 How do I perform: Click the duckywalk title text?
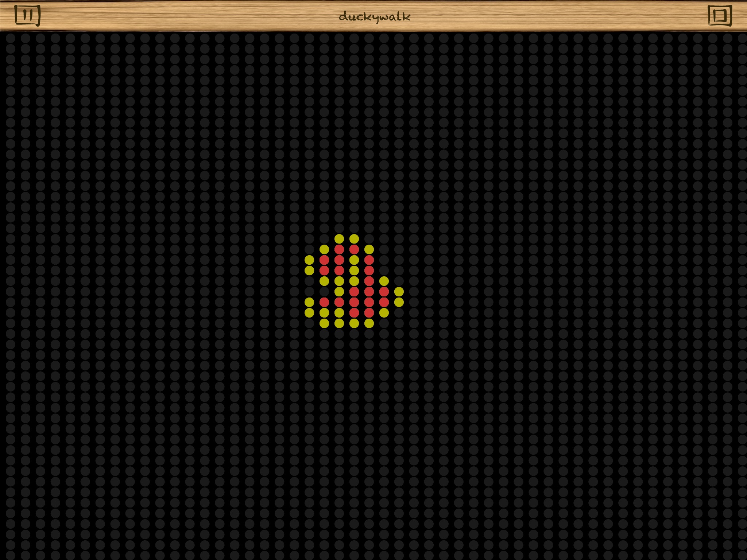click(x=374, y=17)
